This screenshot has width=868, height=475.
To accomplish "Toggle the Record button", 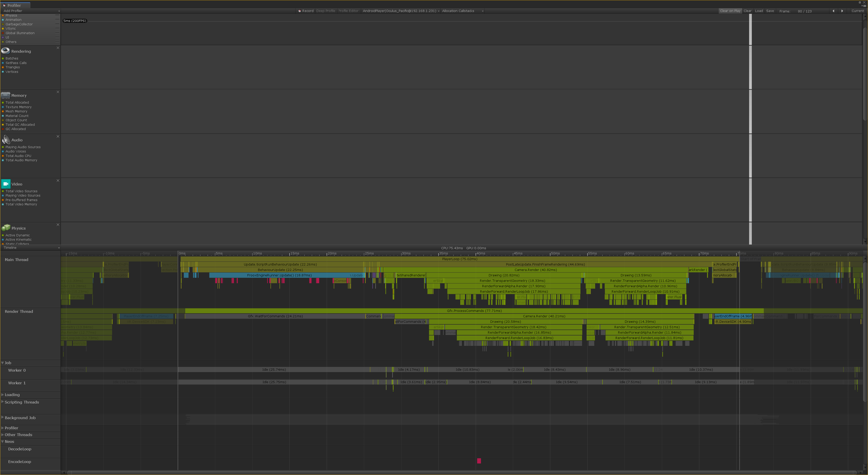I will click(306, 11).
